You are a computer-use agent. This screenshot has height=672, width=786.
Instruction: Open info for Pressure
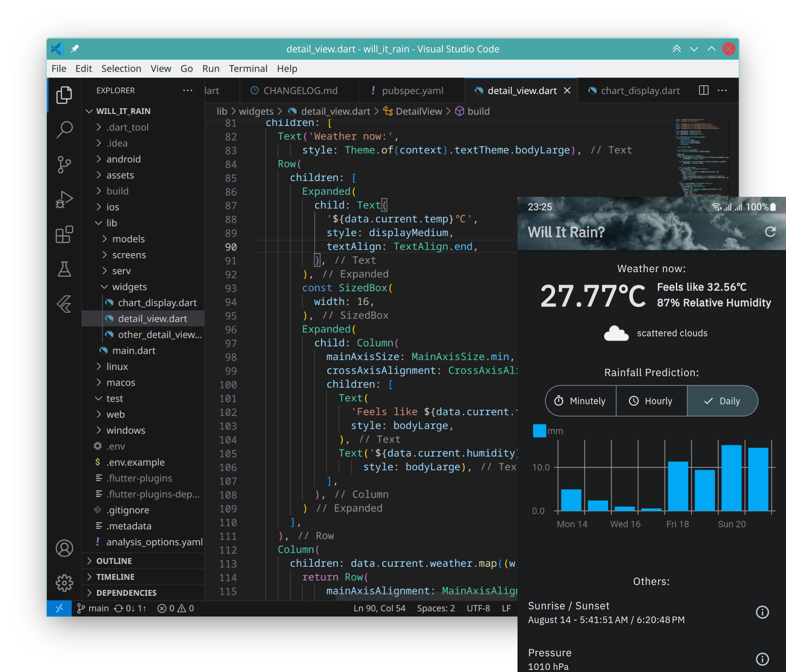[x=762, y=659]
